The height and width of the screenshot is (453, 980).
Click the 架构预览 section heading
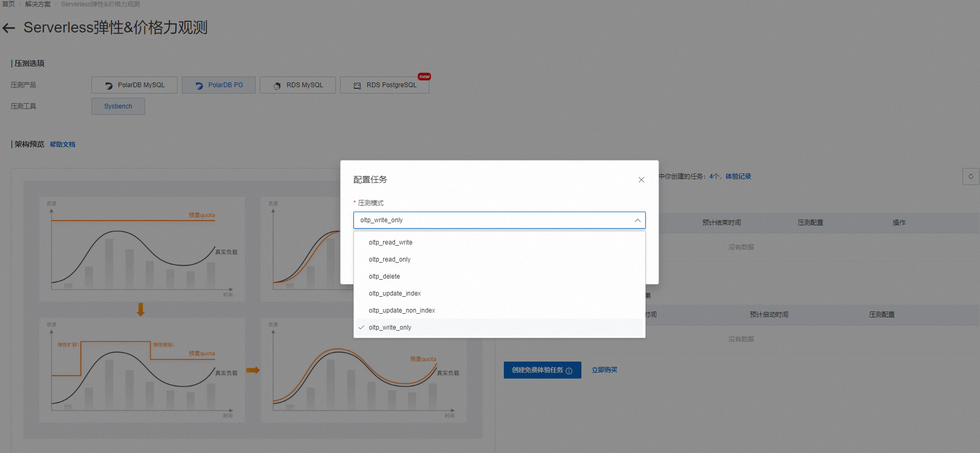coord(29,145)
